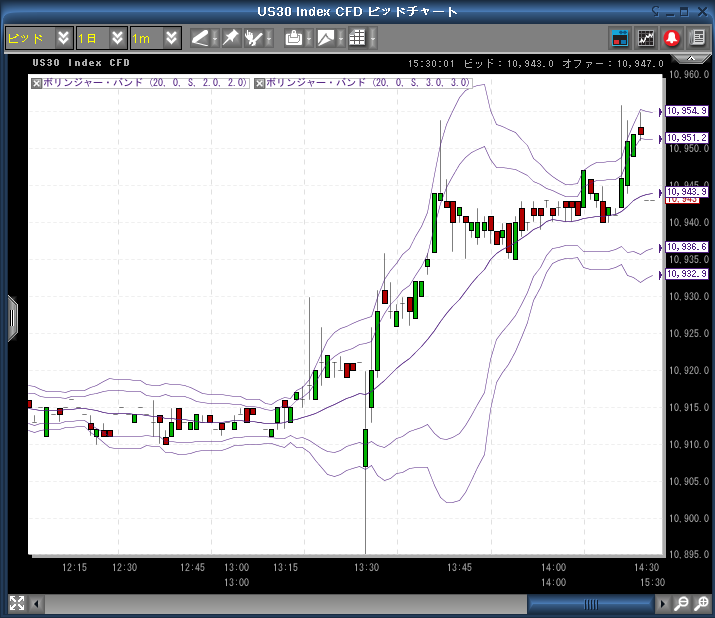Click the print chart icon
Viewport: 715px width, 618px height.
point(294,38)
